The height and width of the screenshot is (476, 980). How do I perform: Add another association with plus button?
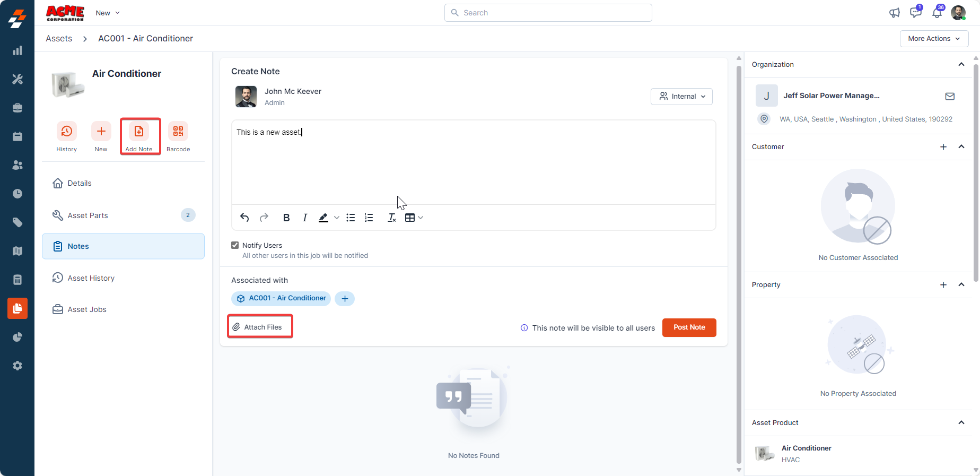pyautogui.click(x=345, y=299)
